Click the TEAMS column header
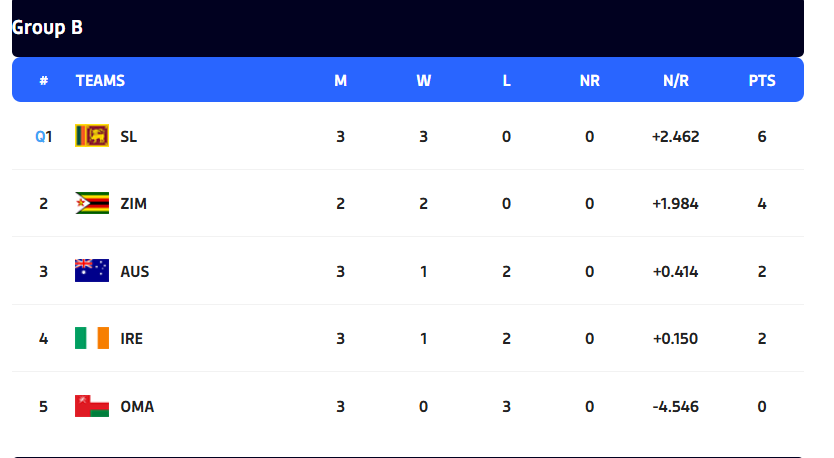The image size is (834, 458). tap(100, 81)
